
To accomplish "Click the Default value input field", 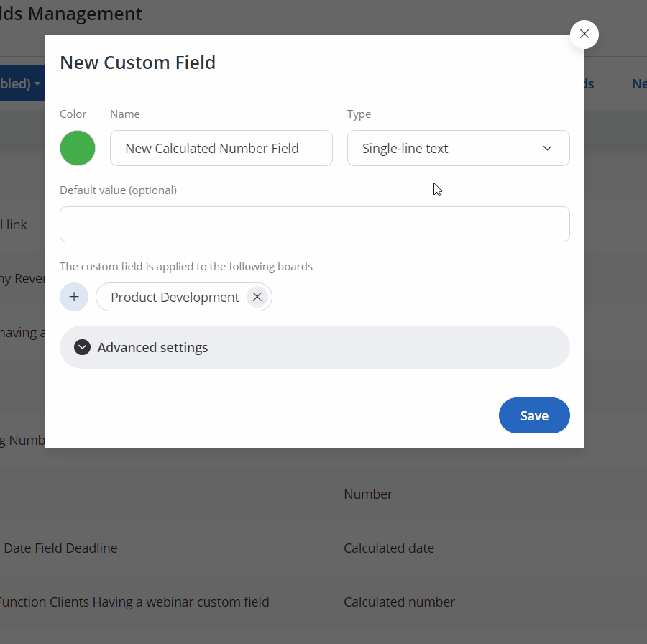I will pos(314,224).
